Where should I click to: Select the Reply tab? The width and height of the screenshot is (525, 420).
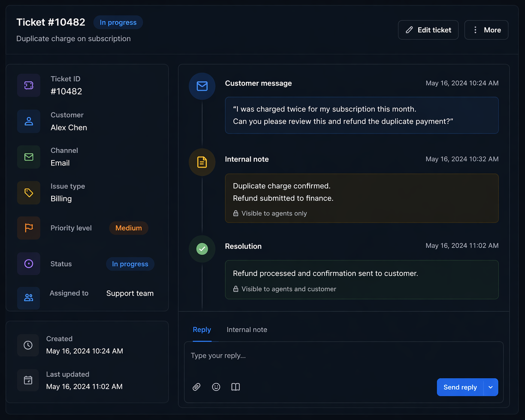[x=202, y=329]
